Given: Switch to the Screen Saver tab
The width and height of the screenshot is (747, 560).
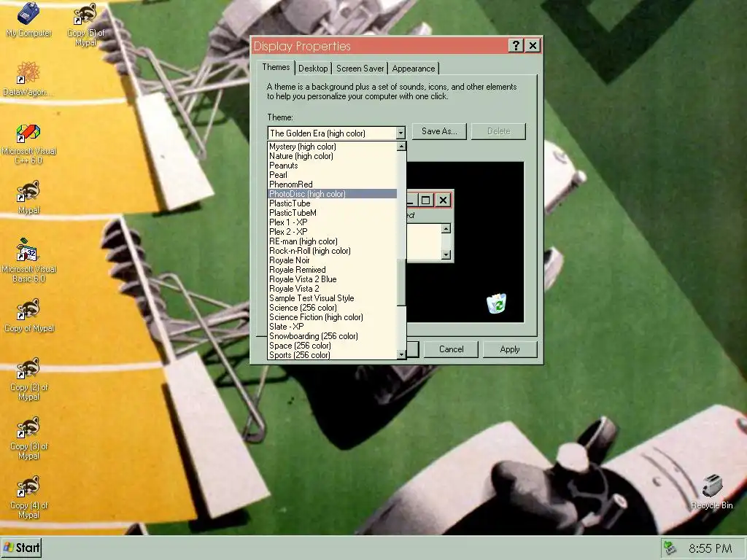Looking at the screenshot, I should [360, 69].
